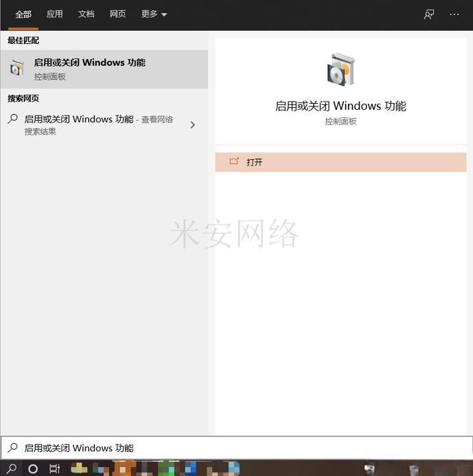Click the 最佳匹配 heading

23,41
